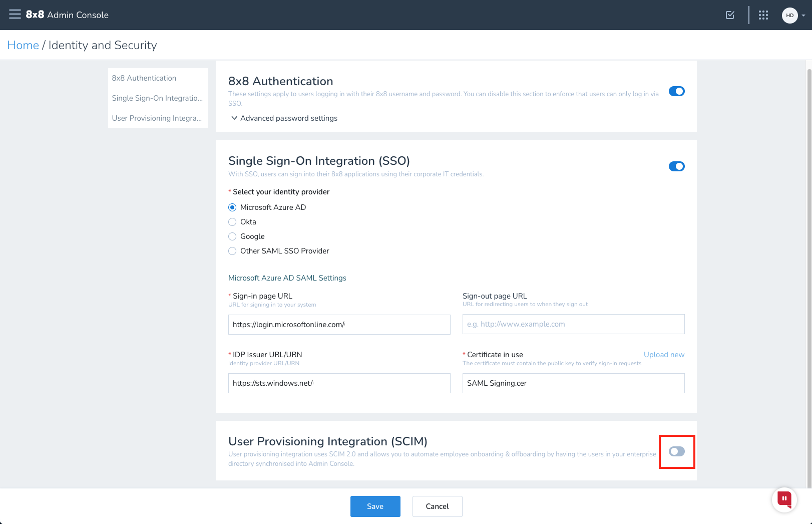Click the HD user avatar
The image size is (812, 524).
[789, 15]
